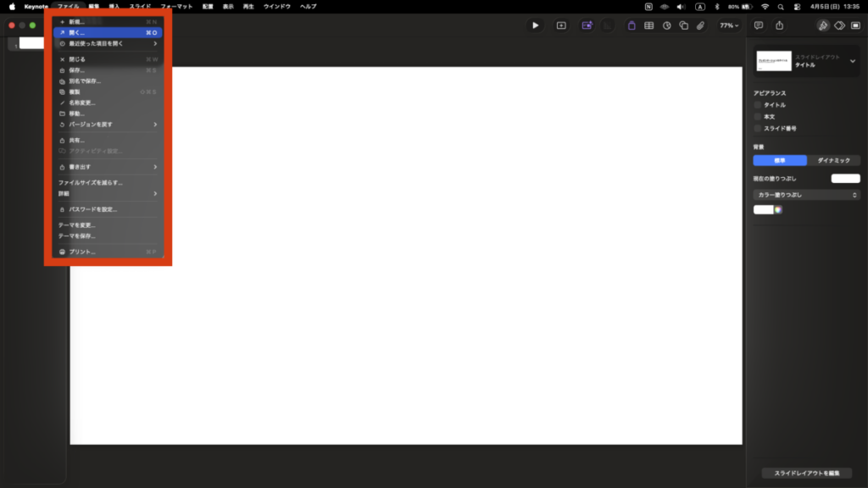868x488 pixels.
Task: Enable the スライド番号 checkbox
Action: click(757, 130)
